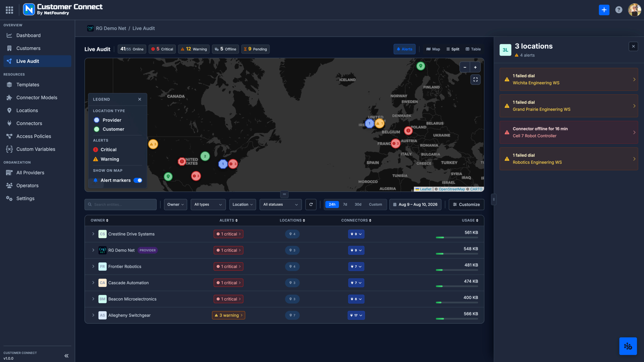This screenshot has width=644, height=362.
Task: Switch to Table view
Action: 473,49
